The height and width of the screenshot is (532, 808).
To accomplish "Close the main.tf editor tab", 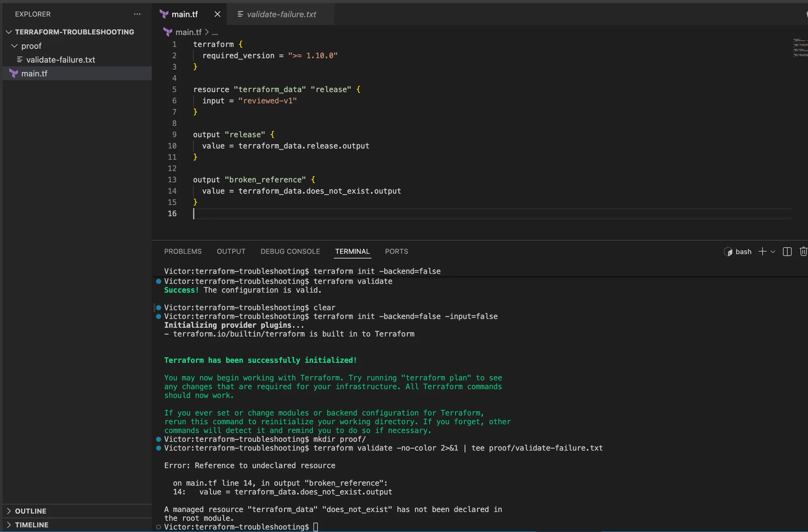I will [217, 14].
